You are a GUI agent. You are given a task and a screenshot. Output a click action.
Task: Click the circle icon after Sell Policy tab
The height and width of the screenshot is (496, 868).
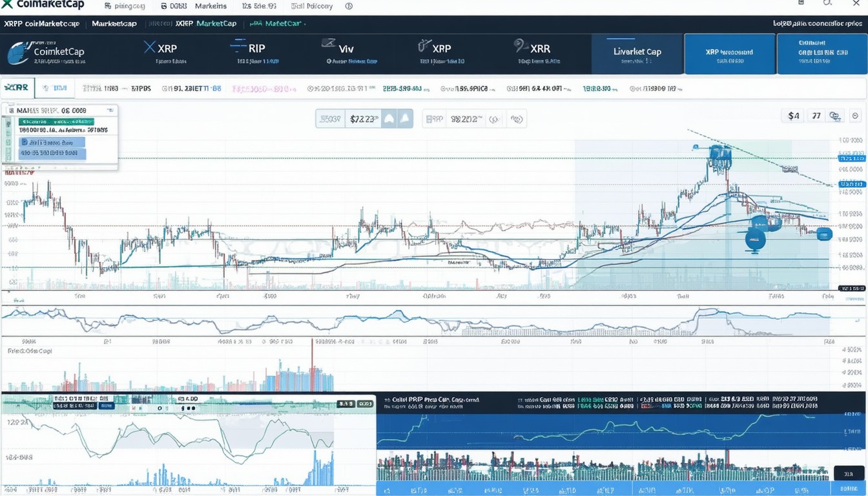coord(349,6)
